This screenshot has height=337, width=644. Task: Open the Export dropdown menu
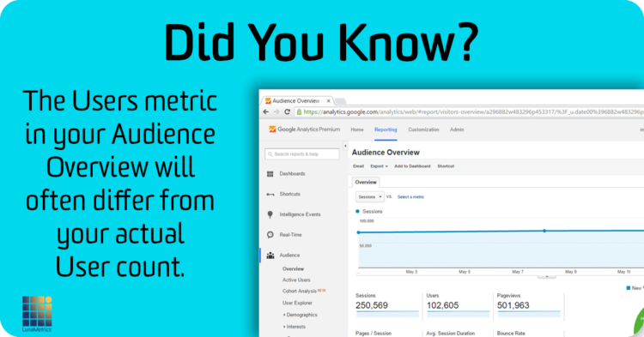(379, 166)
